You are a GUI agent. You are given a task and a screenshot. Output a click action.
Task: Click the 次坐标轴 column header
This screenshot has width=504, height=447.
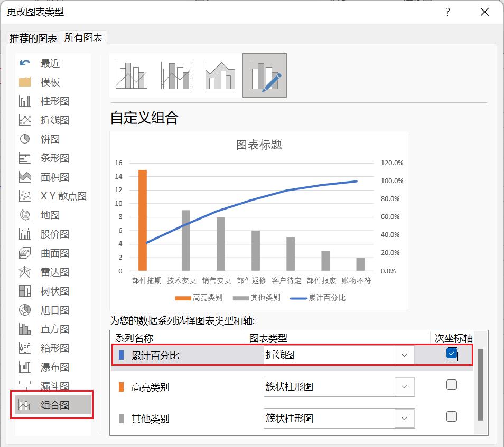[453, 338]
